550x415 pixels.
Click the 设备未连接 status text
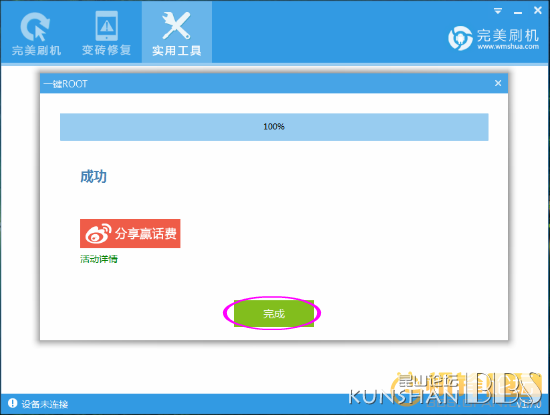point(45,404)
